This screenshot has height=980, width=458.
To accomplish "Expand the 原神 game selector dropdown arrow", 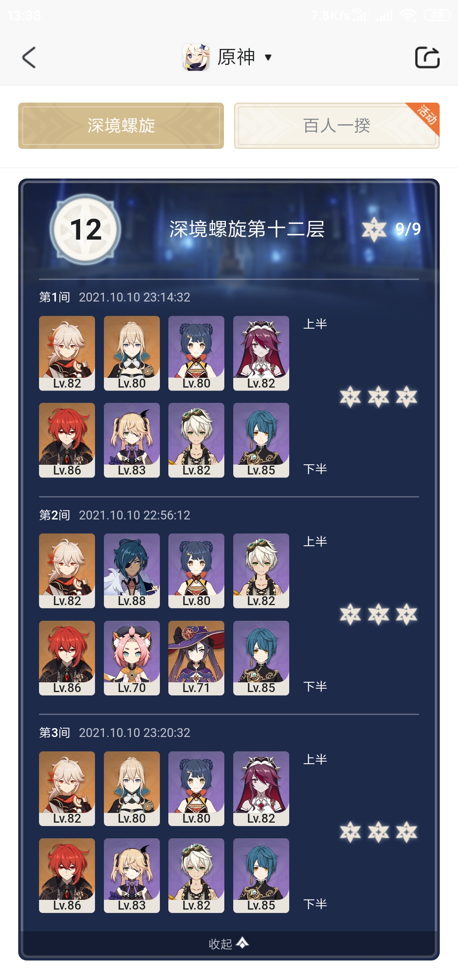I will coord(268,57).
